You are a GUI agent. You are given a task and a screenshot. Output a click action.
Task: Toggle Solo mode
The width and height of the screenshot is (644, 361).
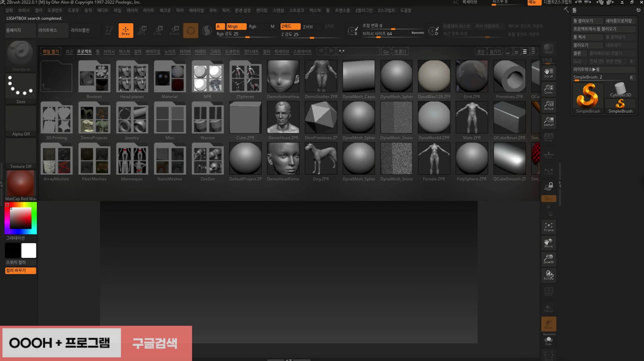[549, 341]
